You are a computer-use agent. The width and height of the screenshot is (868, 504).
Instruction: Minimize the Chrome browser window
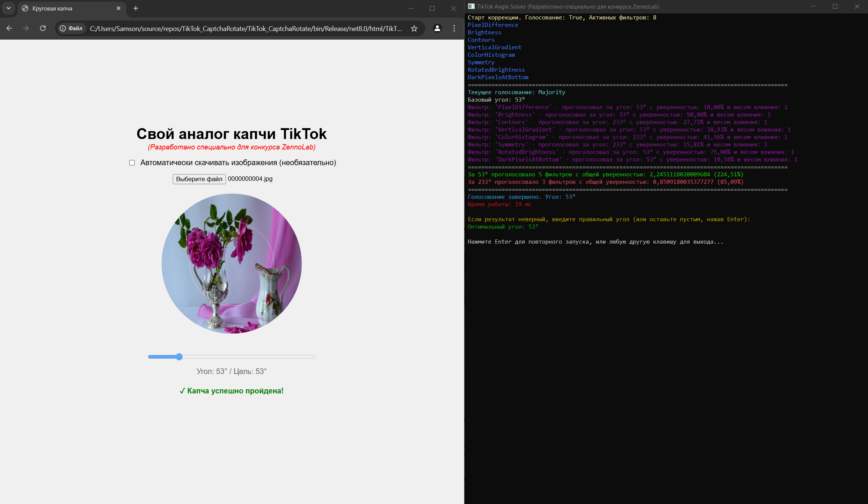click(x=411, y=8)
